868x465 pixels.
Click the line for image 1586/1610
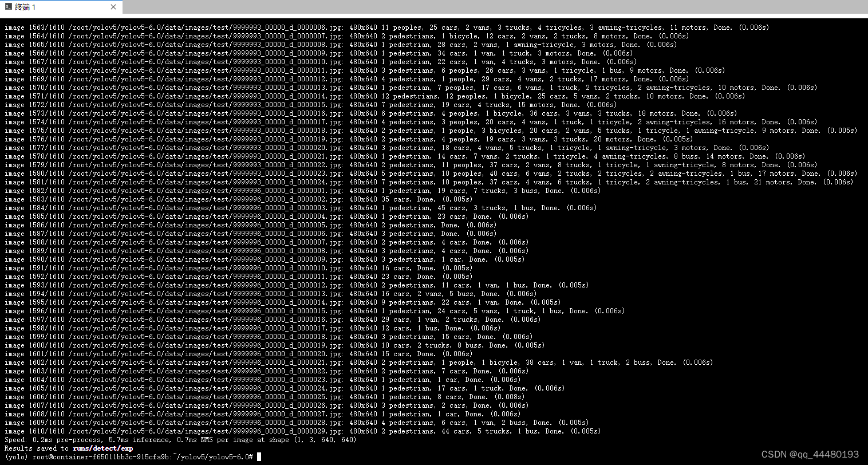click(251, 224)
